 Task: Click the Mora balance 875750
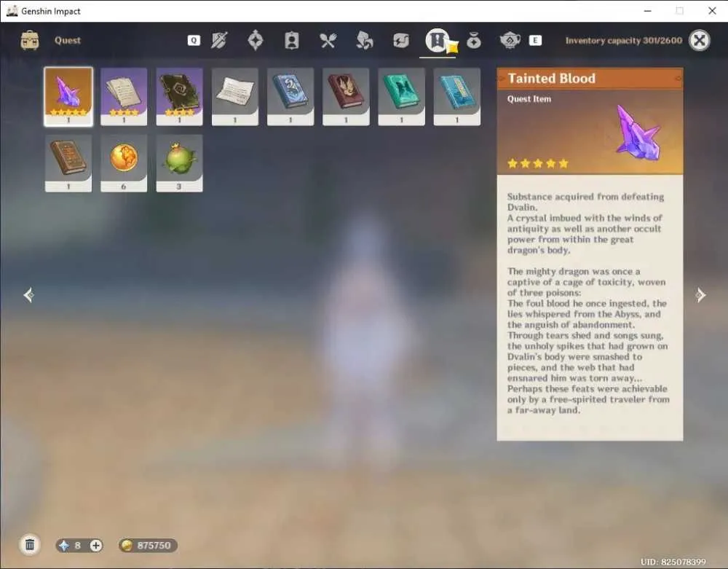pos(148,545)
